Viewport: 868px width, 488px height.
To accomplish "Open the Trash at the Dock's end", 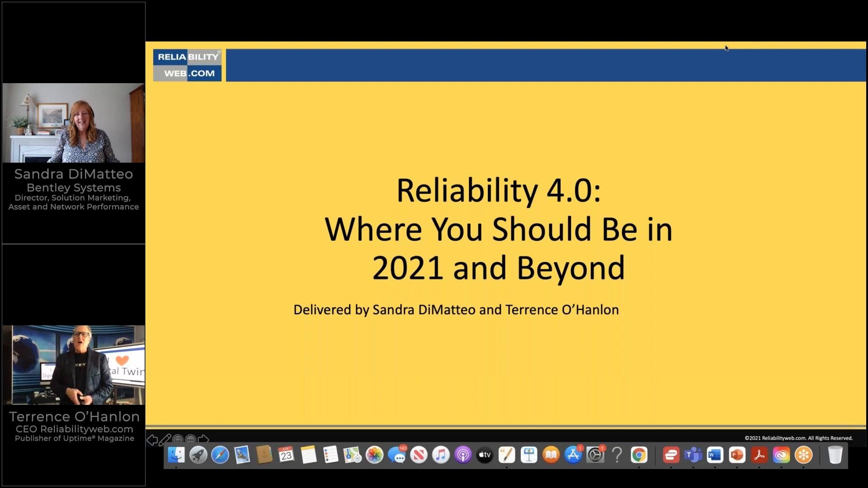I will click(835, 455).
